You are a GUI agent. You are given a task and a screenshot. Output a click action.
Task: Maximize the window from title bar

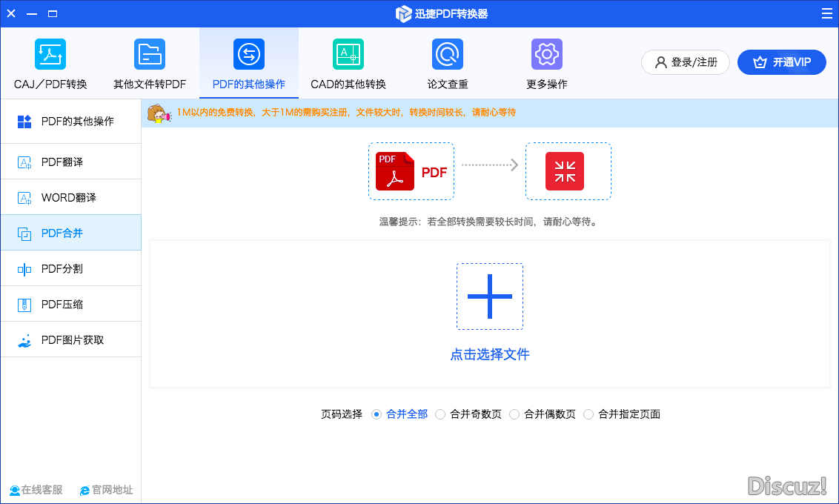click(53, 13)
